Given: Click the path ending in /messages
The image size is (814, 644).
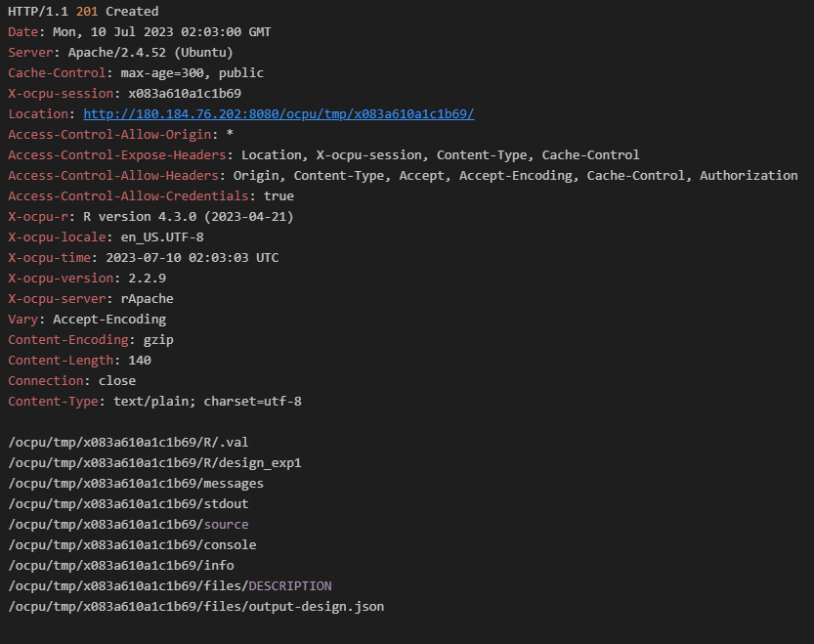Looking at the screenshot, I should (x=136, y=484).
